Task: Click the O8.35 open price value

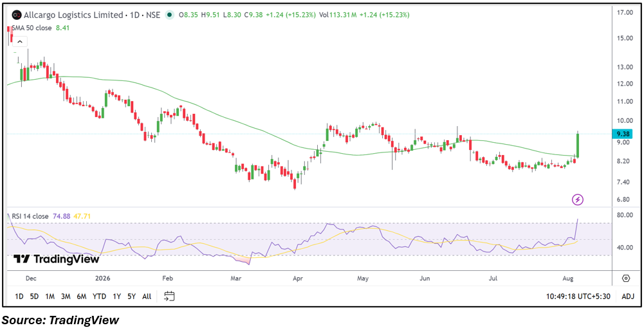Action: click(188, 15)
